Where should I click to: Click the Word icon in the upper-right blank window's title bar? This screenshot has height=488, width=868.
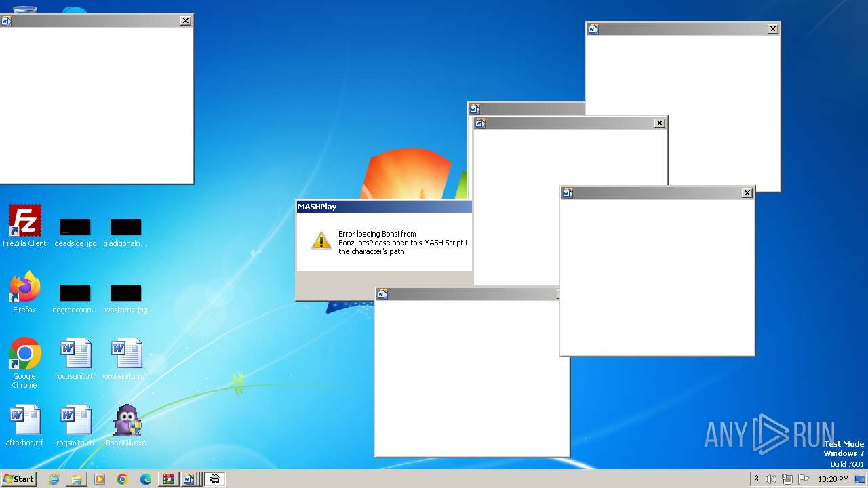(593, 29)
